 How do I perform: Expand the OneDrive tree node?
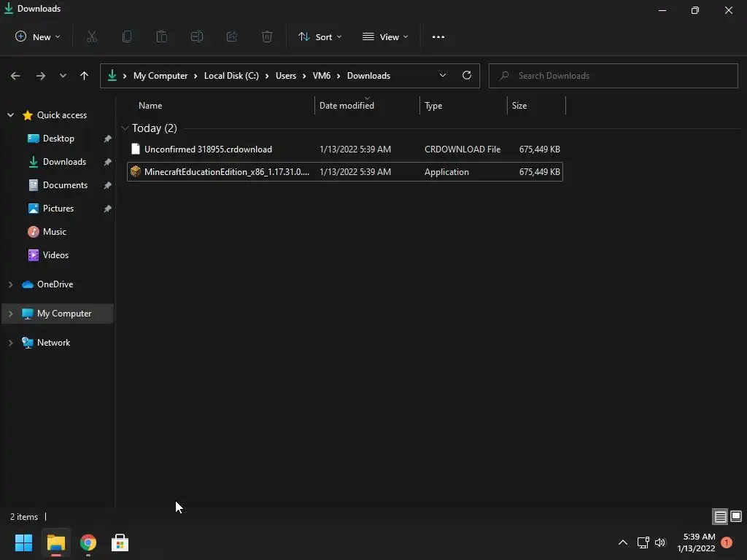(x=10, y=284)
